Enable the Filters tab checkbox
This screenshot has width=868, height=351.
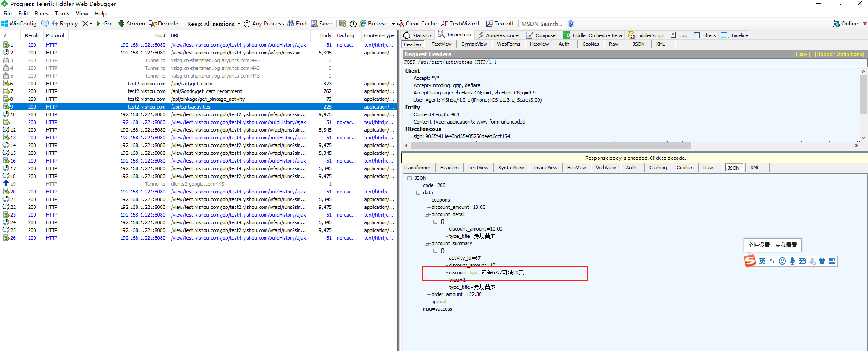tap(697, 35)
